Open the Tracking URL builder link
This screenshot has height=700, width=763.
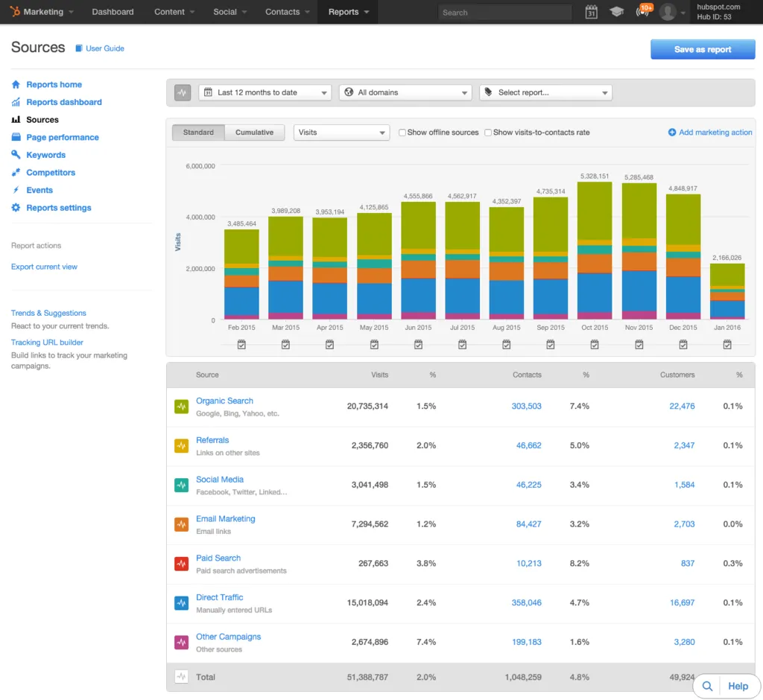47,343
